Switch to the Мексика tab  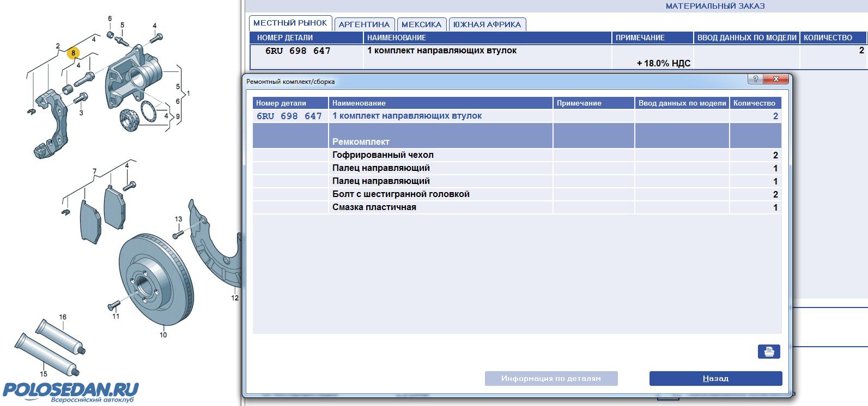[421, 24]
